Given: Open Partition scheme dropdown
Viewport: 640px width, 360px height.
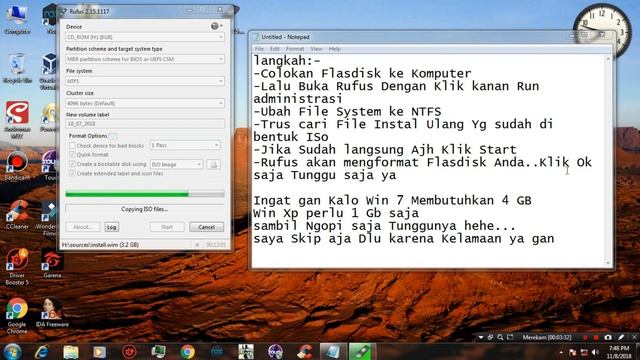Looking at the screenshot, I should point(145,59).
